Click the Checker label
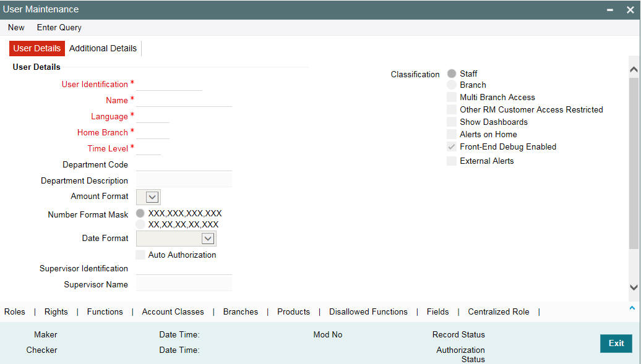 coord(41,350)
